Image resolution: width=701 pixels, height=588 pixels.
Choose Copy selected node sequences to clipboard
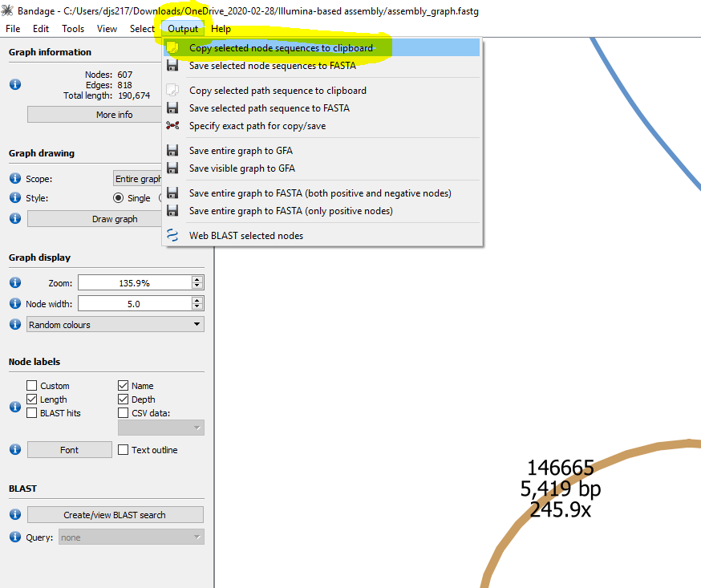click(x=281, y=48)
